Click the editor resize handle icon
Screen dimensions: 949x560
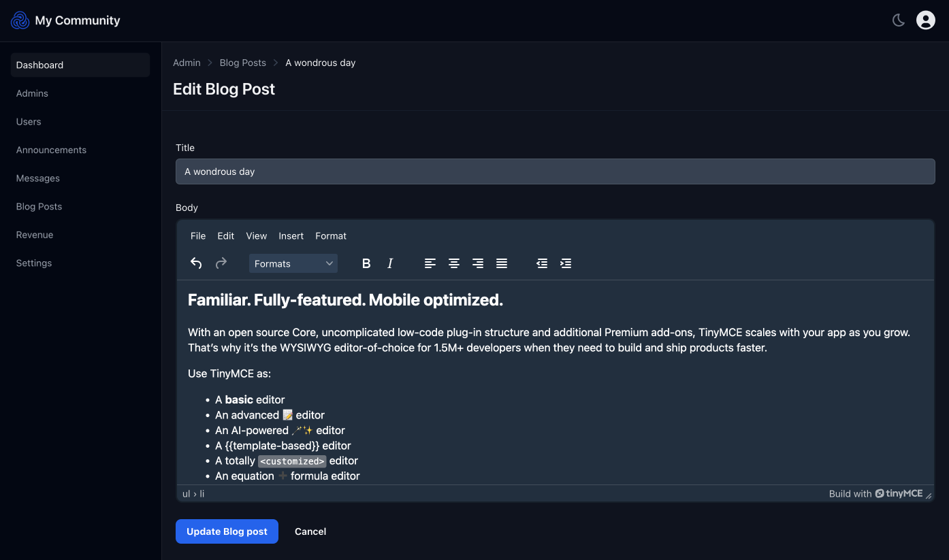pos(929,495)
